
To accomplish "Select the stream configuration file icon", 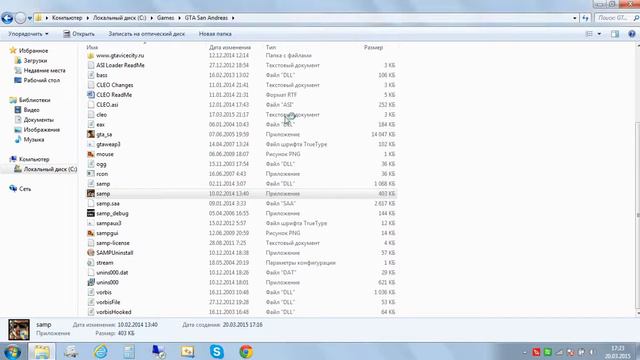I will (x=91, y=263).
